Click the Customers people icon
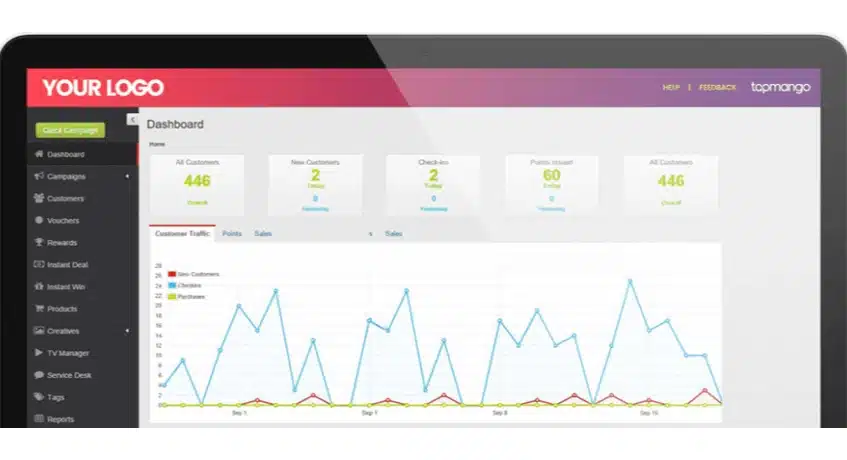847x460 pixels. (x=39, y=199)
